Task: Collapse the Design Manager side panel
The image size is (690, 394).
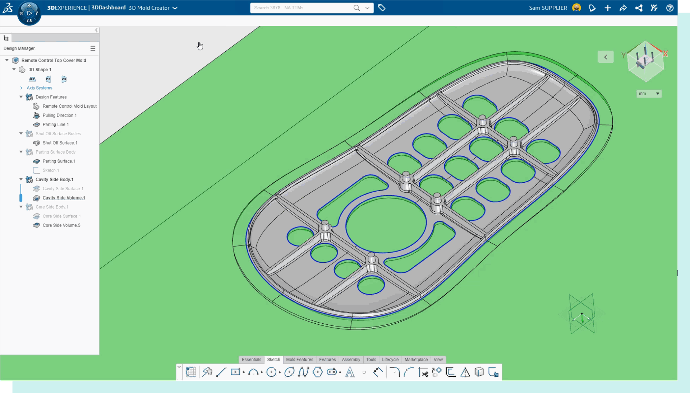Action: tap(96, 30)
